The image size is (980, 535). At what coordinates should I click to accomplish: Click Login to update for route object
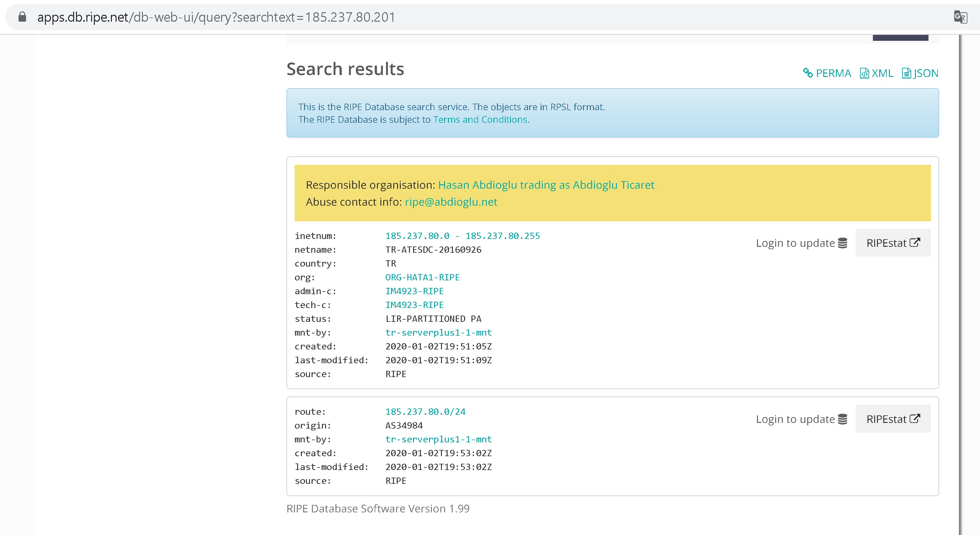pos(802,419)
